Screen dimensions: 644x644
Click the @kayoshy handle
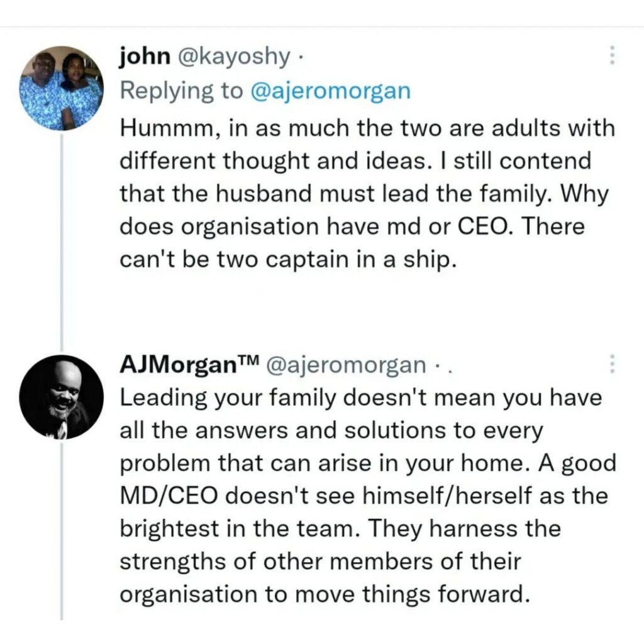pyautogui.click(x=235, y=57)
